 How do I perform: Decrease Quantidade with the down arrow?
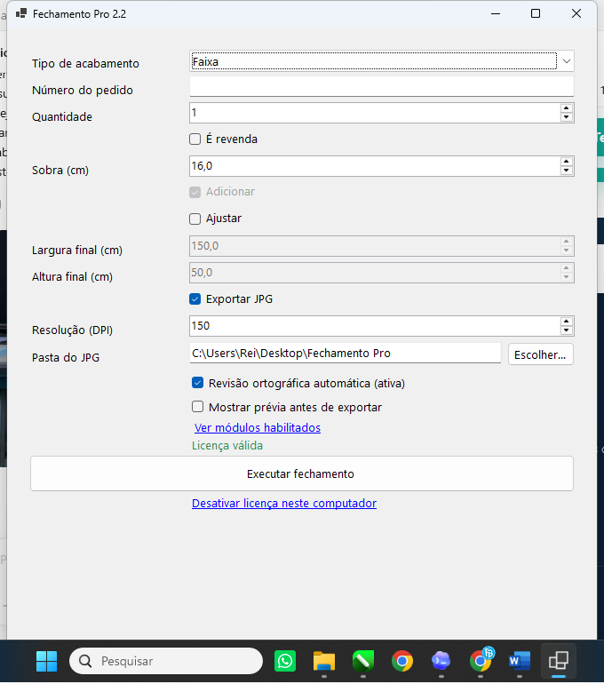[x=566, y=117]
